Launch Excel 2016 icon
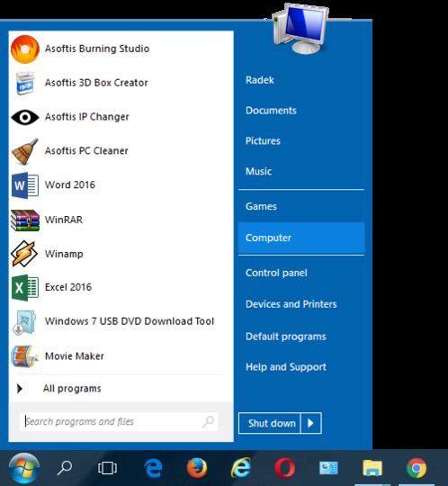 pos(25,288)
